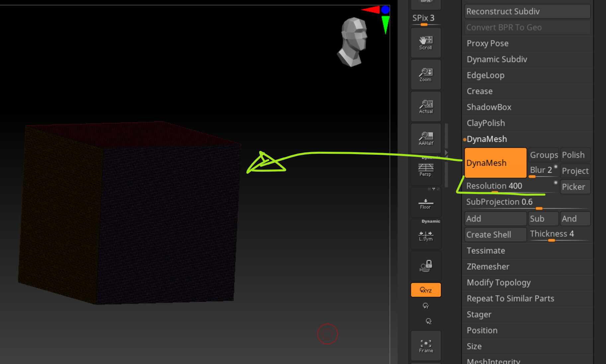Viewport: 606px width, 364px height.
Task: Click the AAHalf view icon
Action: click(426, 138)
